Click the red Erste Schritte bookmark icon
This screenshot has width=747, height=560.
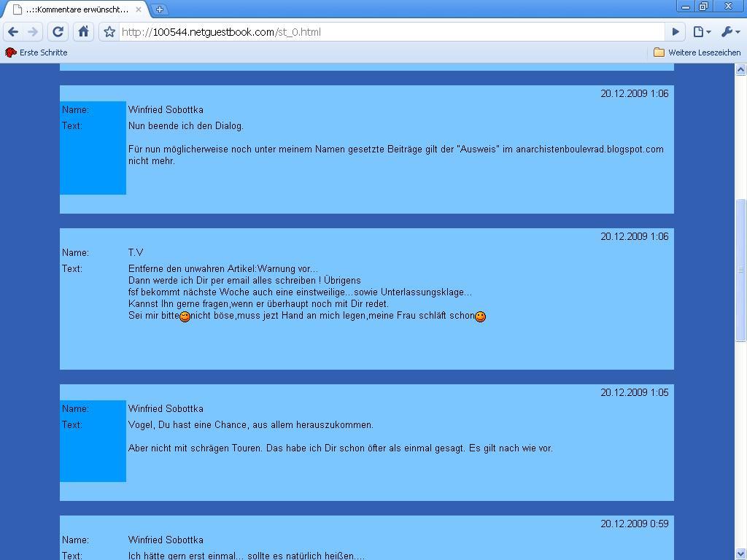(11, 52)
